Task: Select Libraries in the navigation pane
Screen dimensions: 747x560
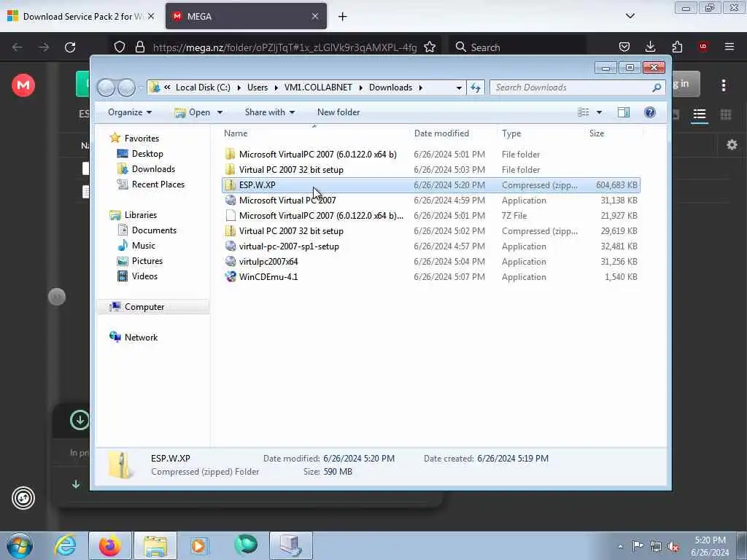Action: tap(141, 215)
